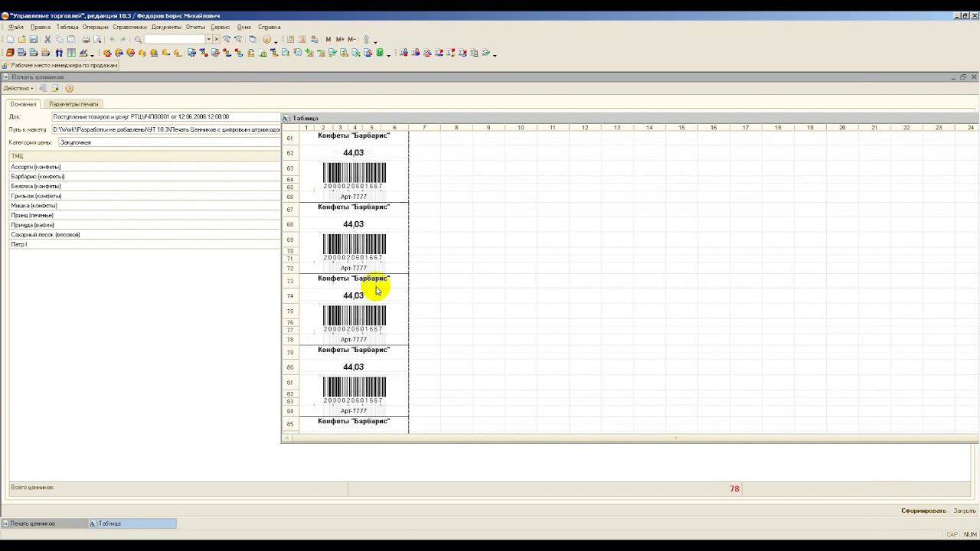Click the Redo arrow icon
This screenshot has width=980, height=551.
(x=124, y=40)
